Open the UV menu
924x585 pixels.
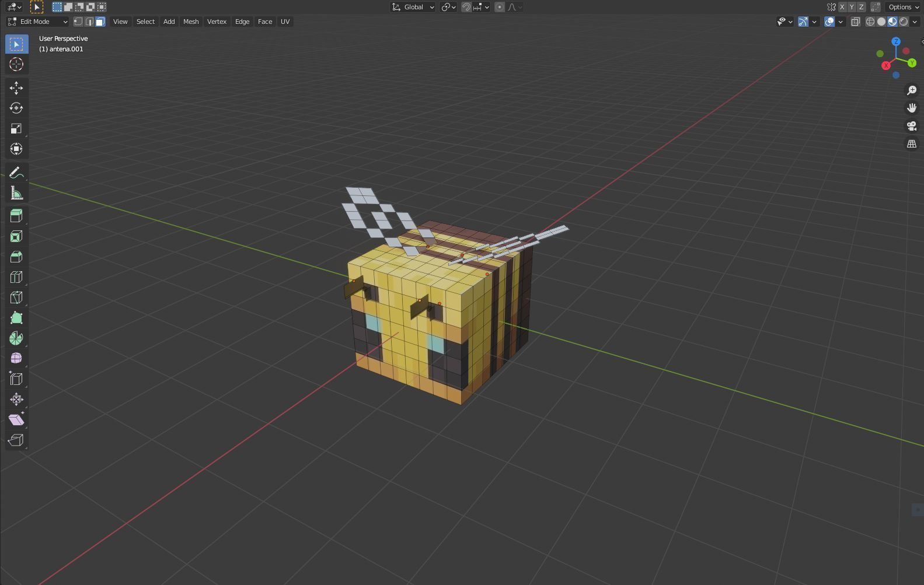285,22
